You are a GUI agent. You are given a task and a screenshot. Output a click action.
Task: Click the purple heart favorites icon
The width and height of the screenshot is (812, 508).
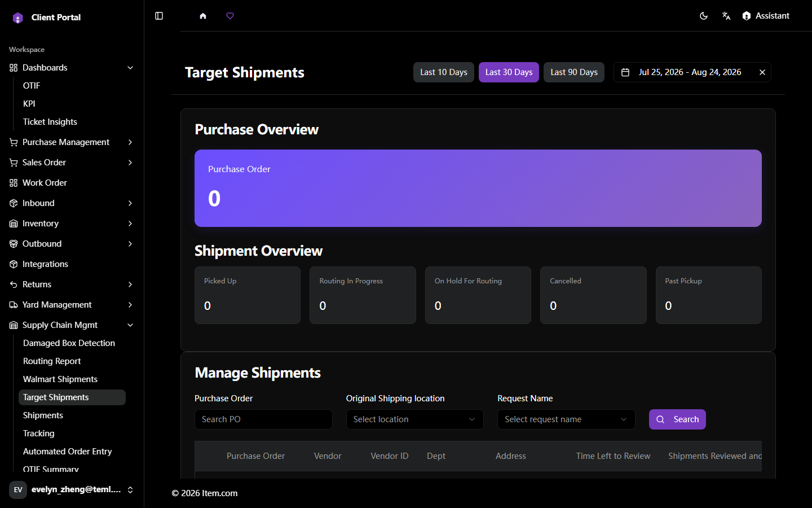[230, 16]
